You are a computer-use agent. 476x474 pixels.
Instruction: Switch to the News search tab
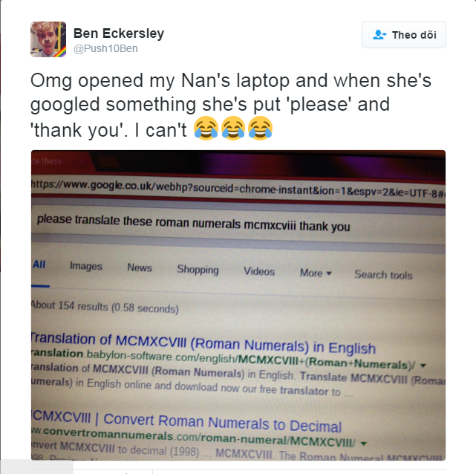coord(140,267)
